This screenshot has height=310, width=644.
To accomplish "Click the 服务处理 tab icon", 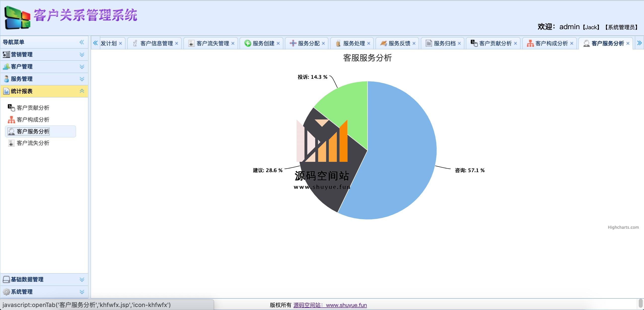I will click(338, 43).
